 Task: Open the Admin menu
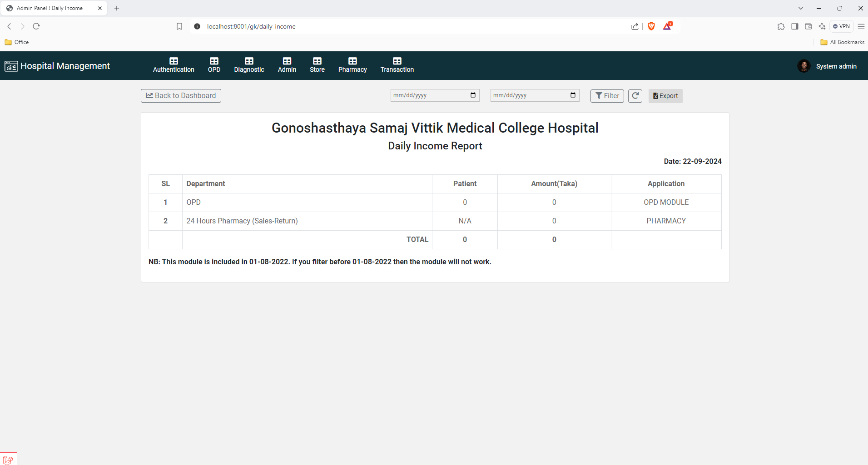(287, 65)
